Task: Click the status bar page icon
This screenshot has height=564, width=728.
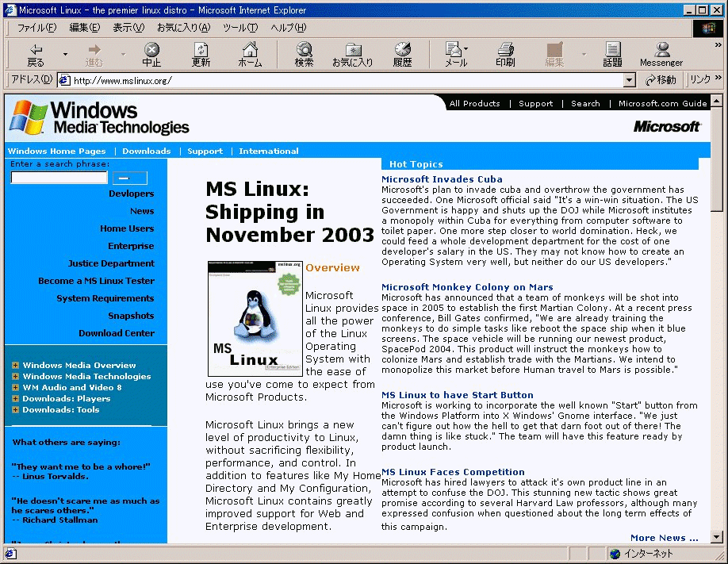Action: 10,554
